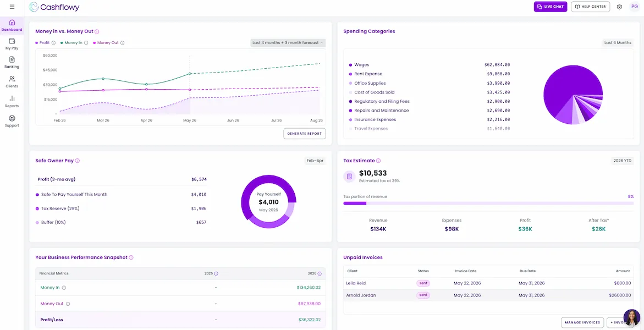Select Rent Expense spending category

click(429, 74)
